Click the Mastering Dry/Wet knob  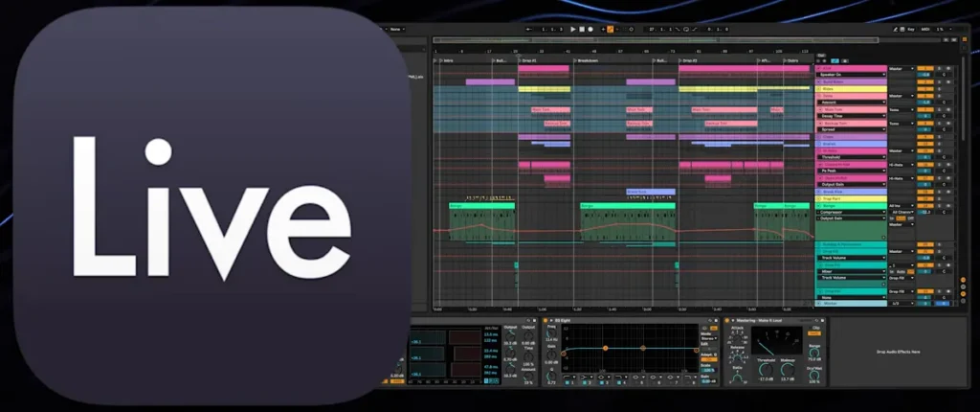[814, 374]
